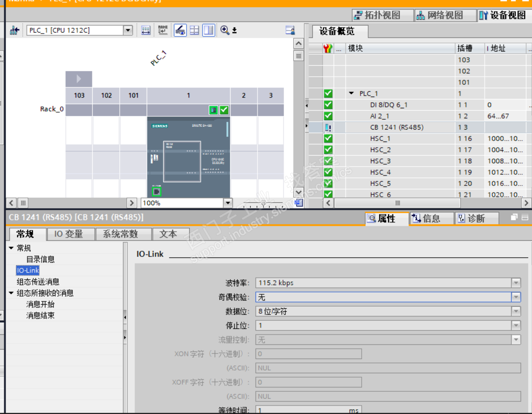Click the 插槽 slot column header
532x414 pixels.
[470, 48]
